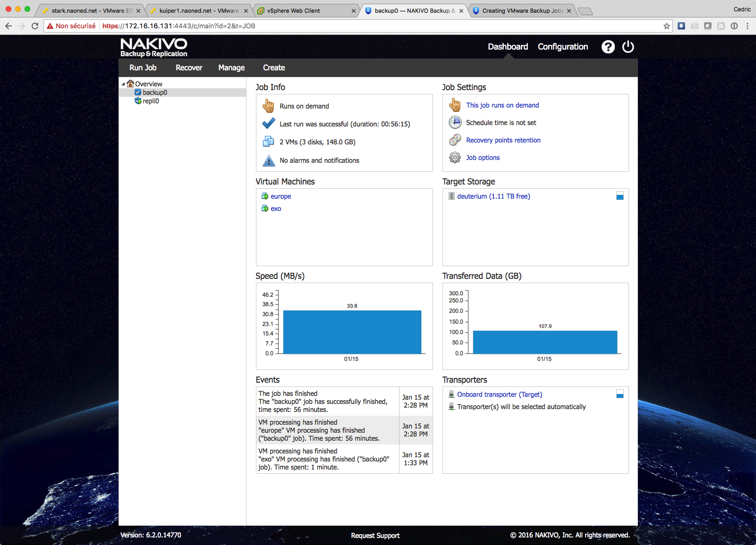Open the exo virtual machine link
756x545 pixels.
coord(276,209)
